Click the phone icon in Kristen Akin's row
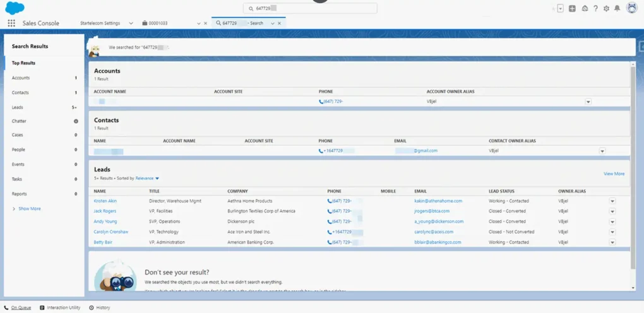Viewport: 644px width, 313px height. click(x=330, y=201)
